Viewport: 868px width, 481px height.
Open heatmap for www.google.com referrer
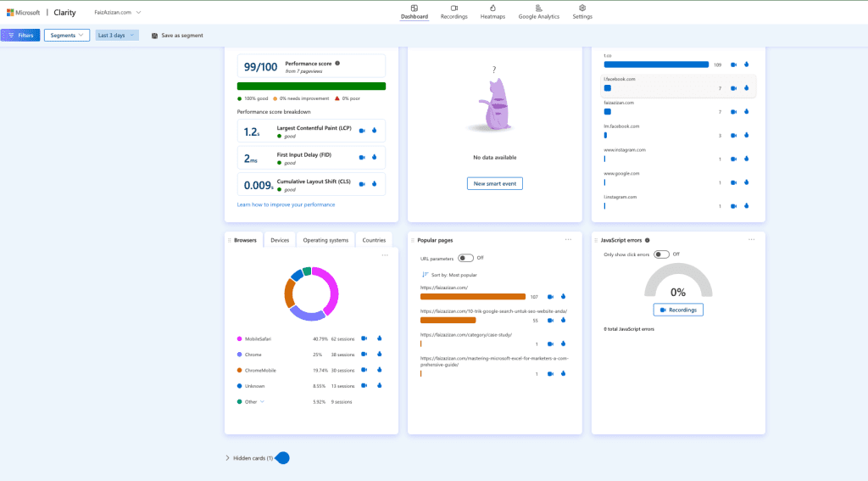coord(746,182)
